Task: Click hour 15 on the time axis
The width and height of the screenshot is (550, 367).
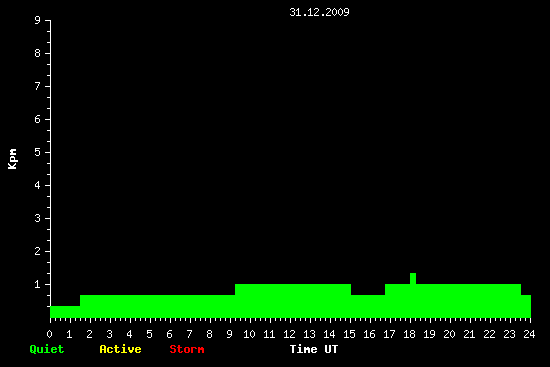Action: tap(349, 334)
